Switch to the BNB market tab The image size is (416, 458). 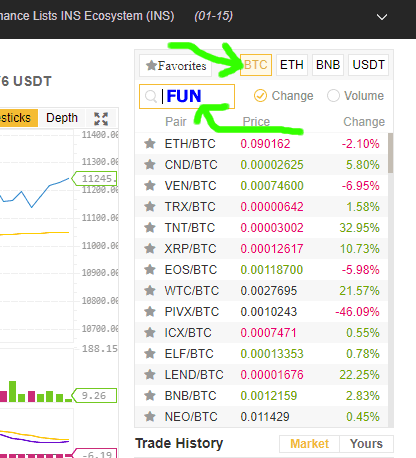click(328, 65)
